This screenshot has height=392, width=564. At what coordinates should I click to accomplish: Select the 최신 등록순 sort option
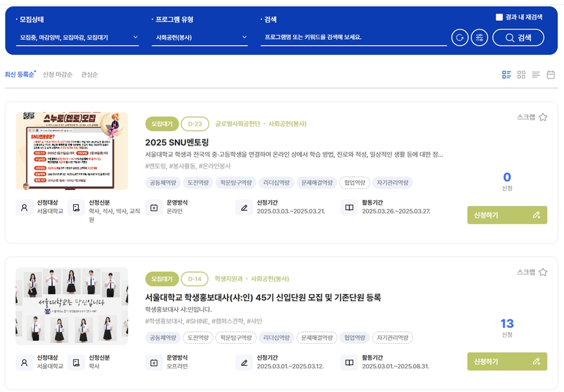click(21, 74)
